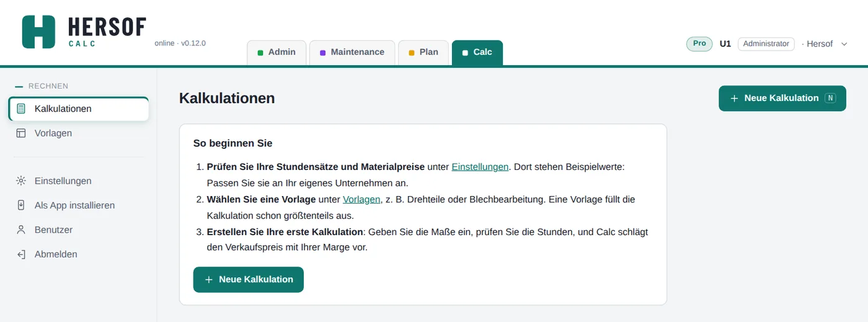Select the Calc tab

click(x=477, y=52)
